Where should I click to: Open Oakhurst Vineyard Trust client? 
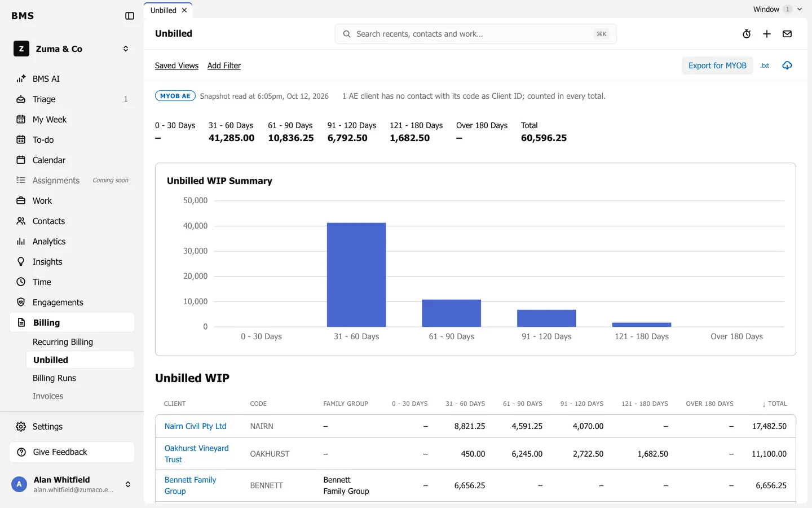[196, 454]
